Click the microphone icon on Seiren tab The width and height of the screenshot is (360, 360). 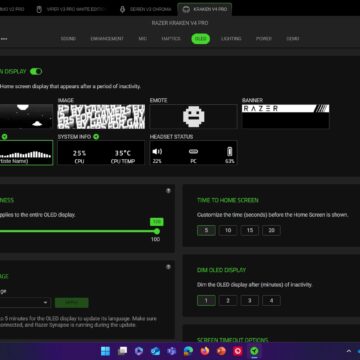[122, 9]
